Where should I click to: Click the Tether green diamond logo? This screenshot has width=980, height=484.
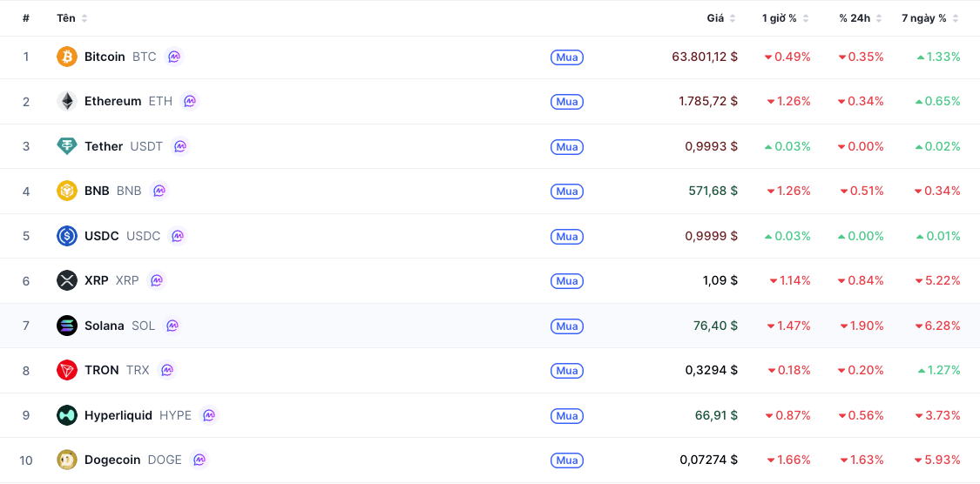[x=67, y=146]
